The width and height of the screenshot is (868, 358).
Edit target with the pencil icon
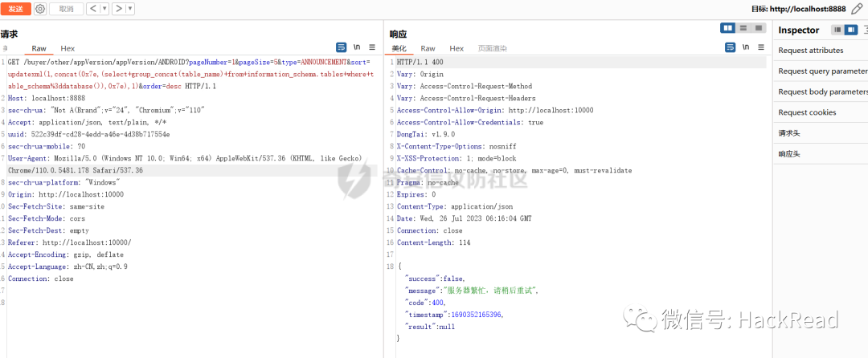coord(857,9)
